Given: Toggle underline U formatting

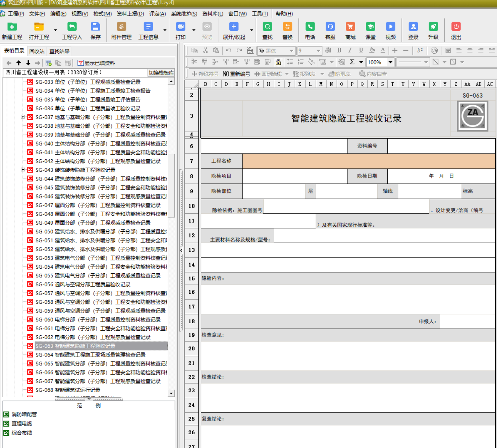Looking at the screenshot, I should [x=361, y=50].
